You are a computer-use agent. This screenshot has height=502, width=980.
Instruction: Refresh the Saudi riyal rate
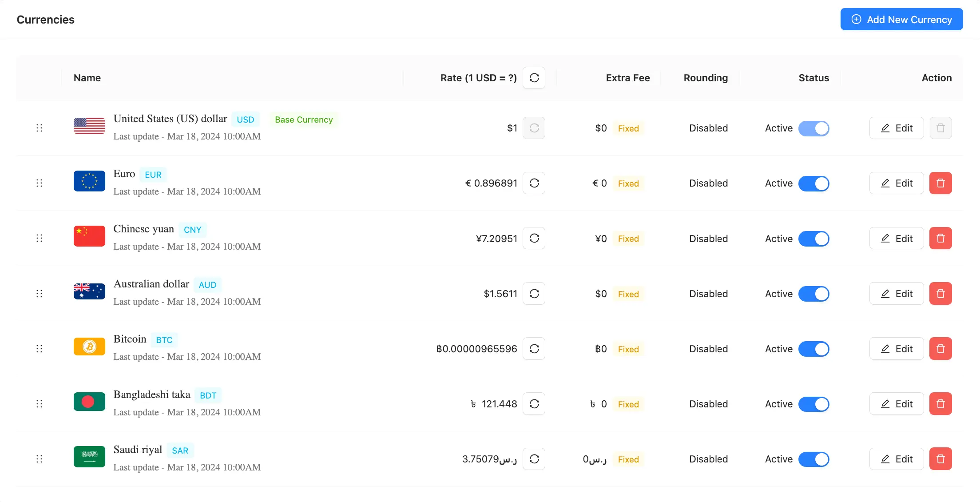534,459
